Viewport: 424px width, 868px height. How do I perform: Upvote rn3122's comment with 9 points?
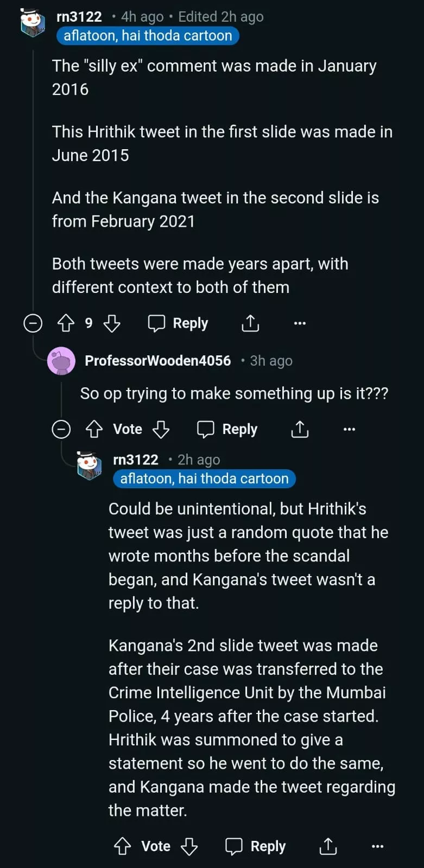[x=66, y=323]
